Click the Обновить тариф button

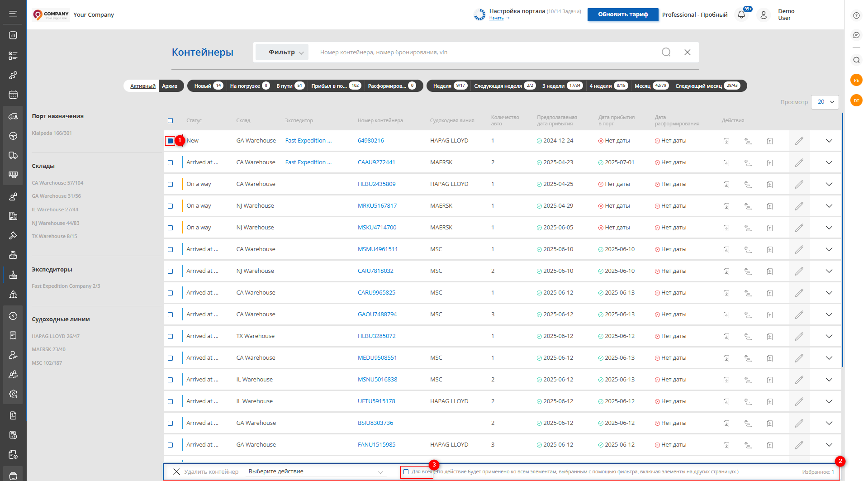pos(623,14)
